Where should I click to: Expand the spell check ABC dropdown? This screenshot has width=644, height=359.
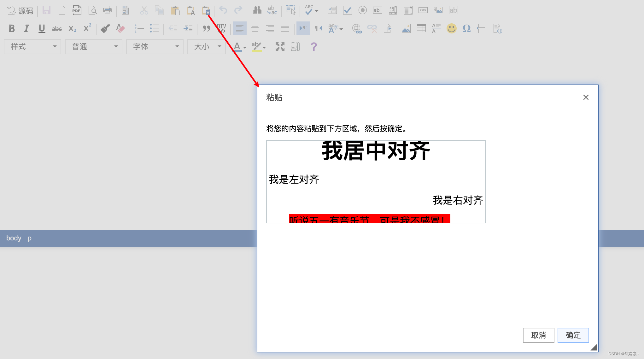311,10
